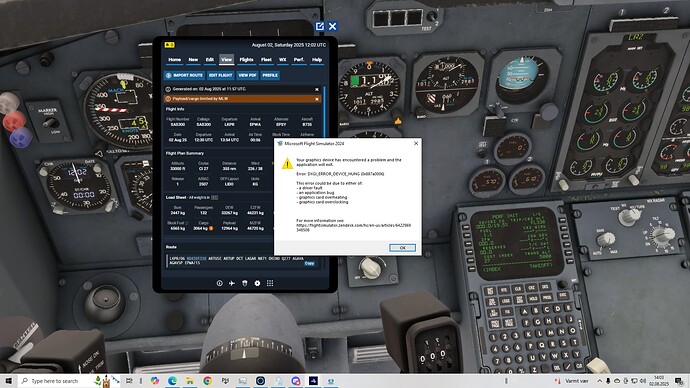Tap the number 1 key on the FMC
Image resolution: width=690 pixels, height=388 pixels.
494,337
